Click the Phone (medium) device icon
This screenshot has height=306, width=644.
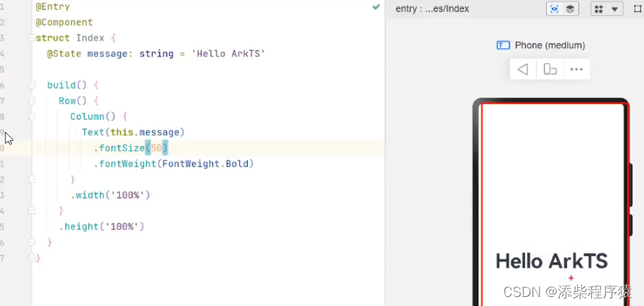[x=503, y=45]
